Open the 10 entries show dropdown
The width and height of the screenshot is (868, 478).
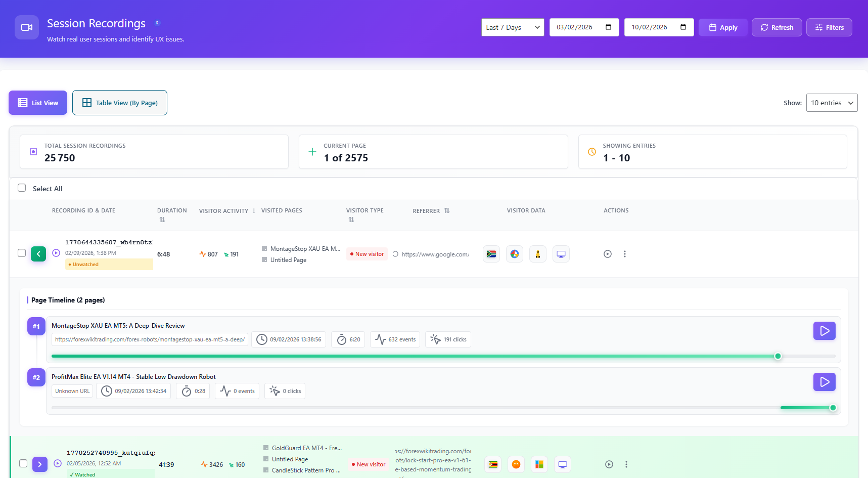pyautogui.click(x=832, y=103)
